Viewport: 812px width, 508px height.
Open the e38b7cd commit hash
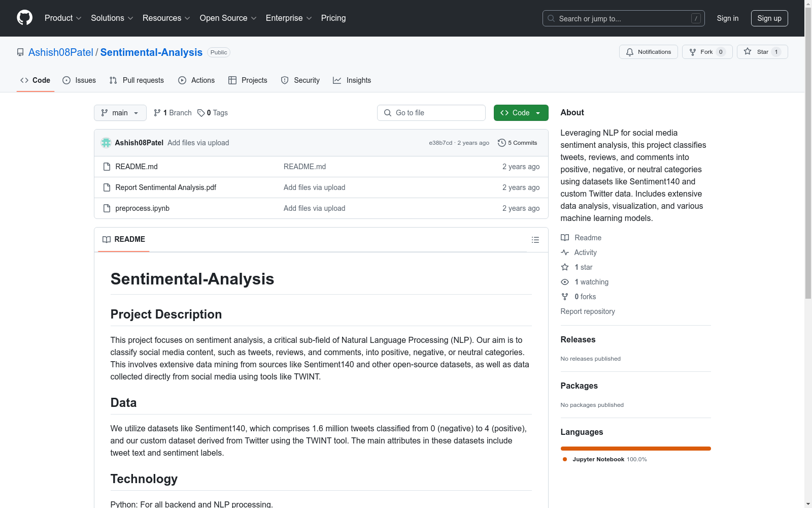(441, 143)
